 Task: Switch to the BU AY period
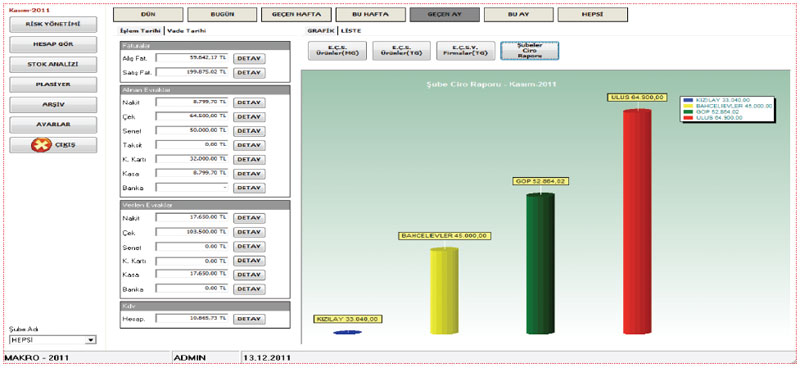pyautogui.click(x=519, y=14)
